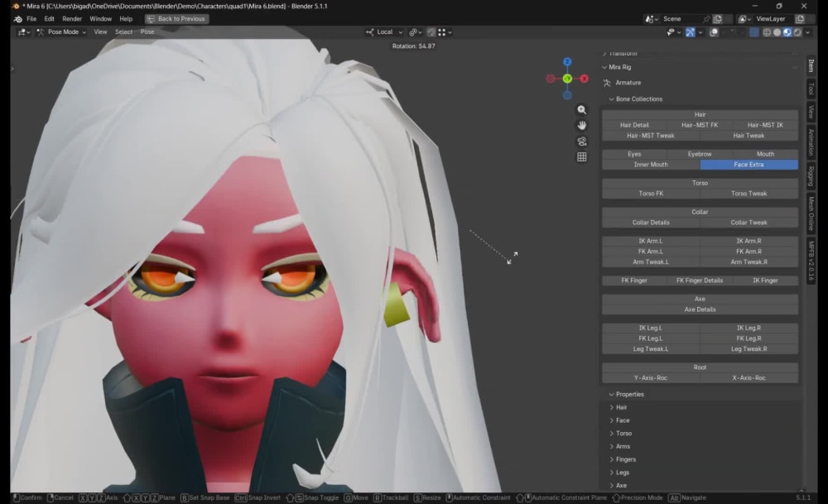Click the Armature icon in Mira Rig panel
The height and width of the screenshot is (504, 828).
pyautogui.click(x=607, y=83)
